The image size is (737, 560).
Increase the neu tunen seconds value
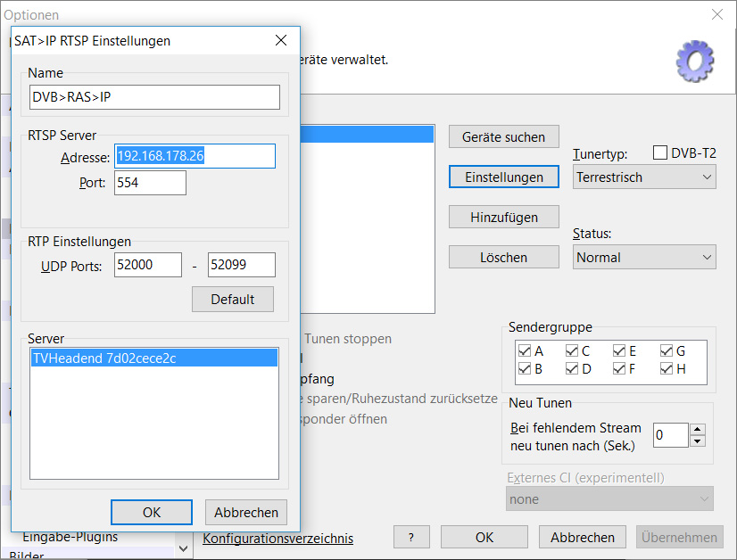(x=698, y=429)
